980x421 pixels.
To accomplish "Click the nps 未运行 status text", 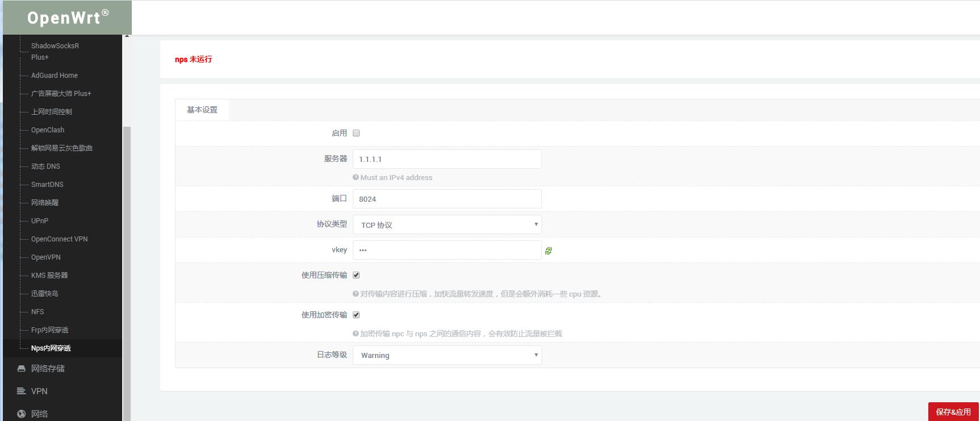I will (193, 59).
